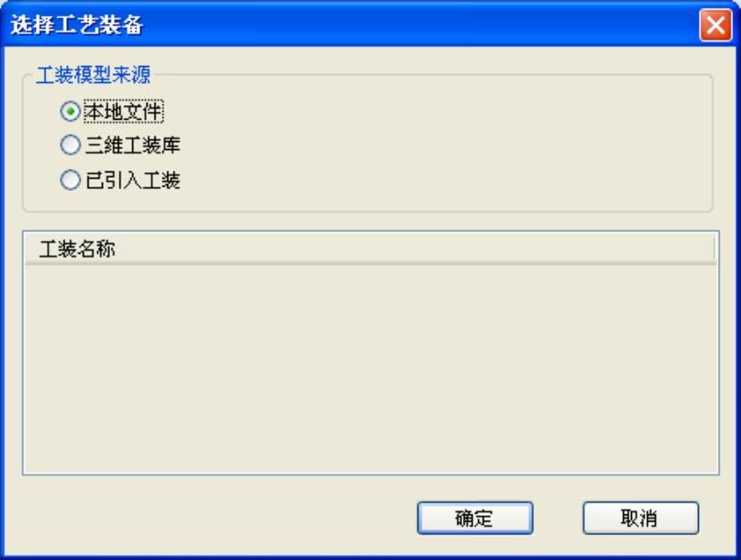The height and width of the screenshot is (560, 741).
Task: Select the 本地文件 radio button circle
Action: [70, 112]
